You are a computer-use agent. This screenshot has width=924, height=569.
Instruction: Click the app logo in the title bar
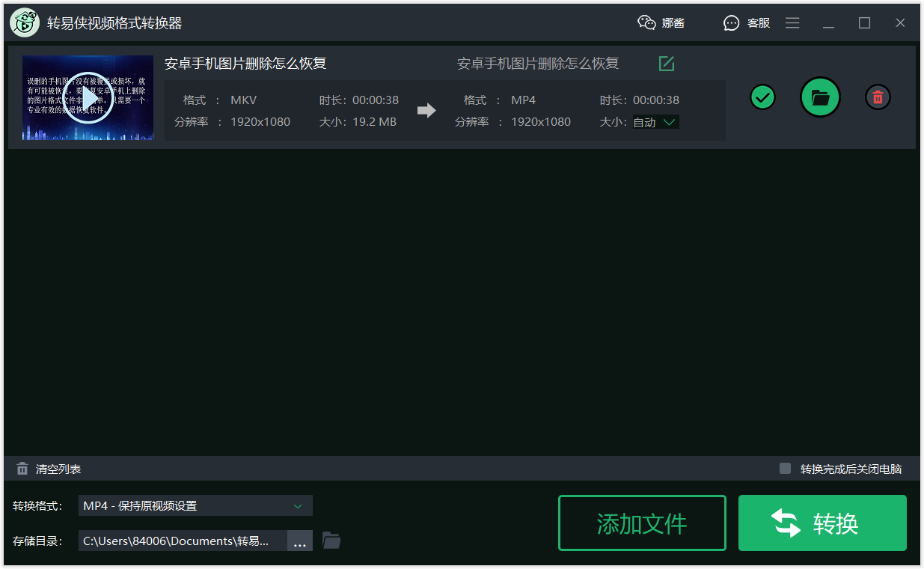click(x=25, y=22)
